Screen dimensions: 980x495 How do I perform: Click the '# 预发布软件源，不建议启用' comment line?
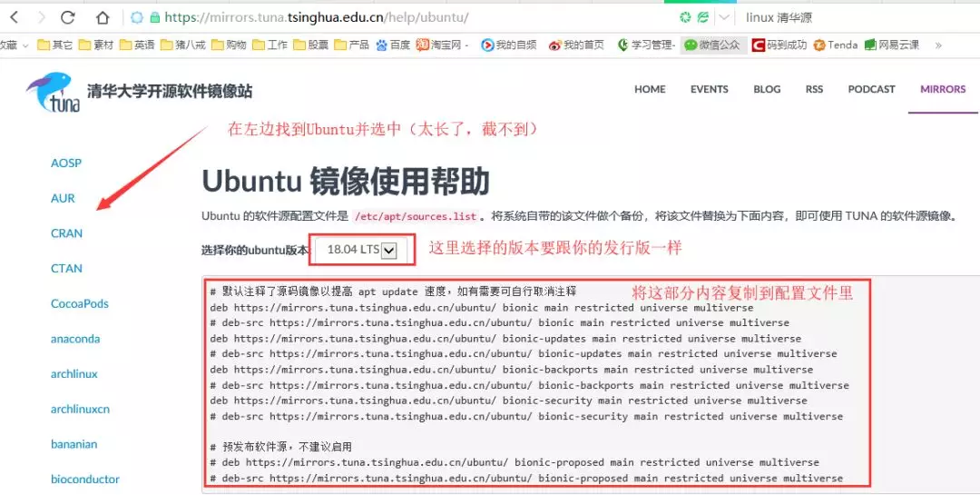tap(281, 446)
